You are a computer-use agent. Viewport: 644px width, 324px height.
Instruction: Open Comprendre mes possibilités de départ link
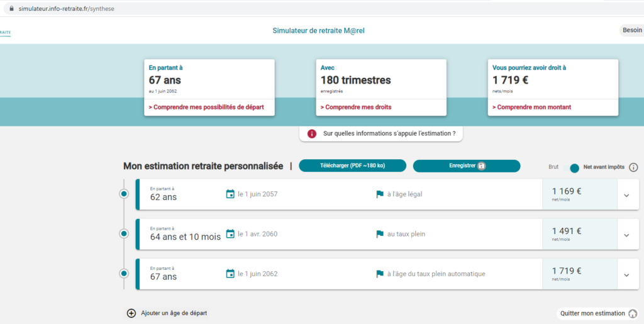click(x=206, y=107)
